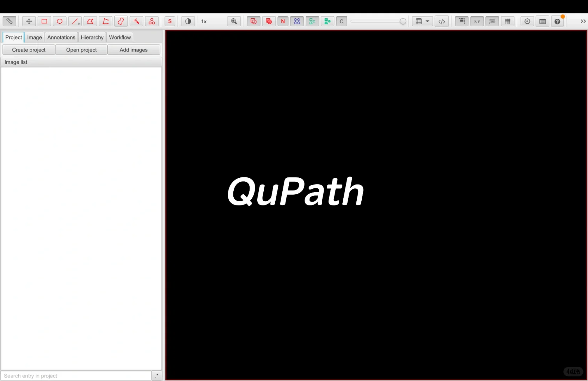Switch to the Hierarchy tab
The width and height of the screenshot is (588, 381).
click(92, 37)
